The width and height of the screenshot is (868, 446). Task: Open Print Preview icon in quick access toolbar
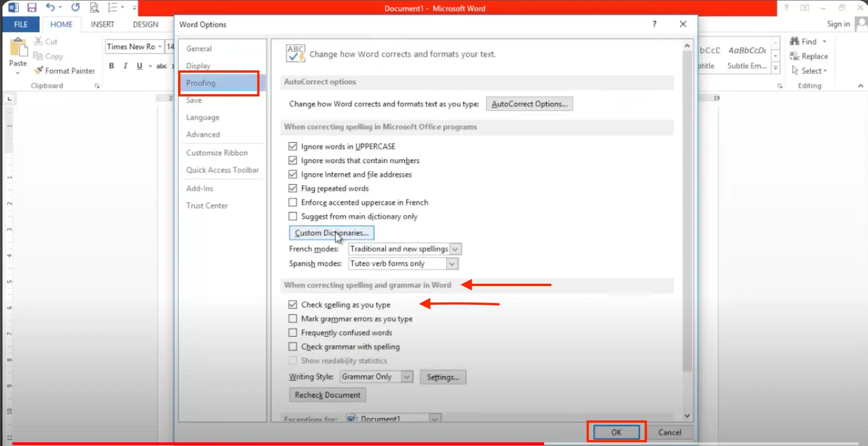coord(94,7)
